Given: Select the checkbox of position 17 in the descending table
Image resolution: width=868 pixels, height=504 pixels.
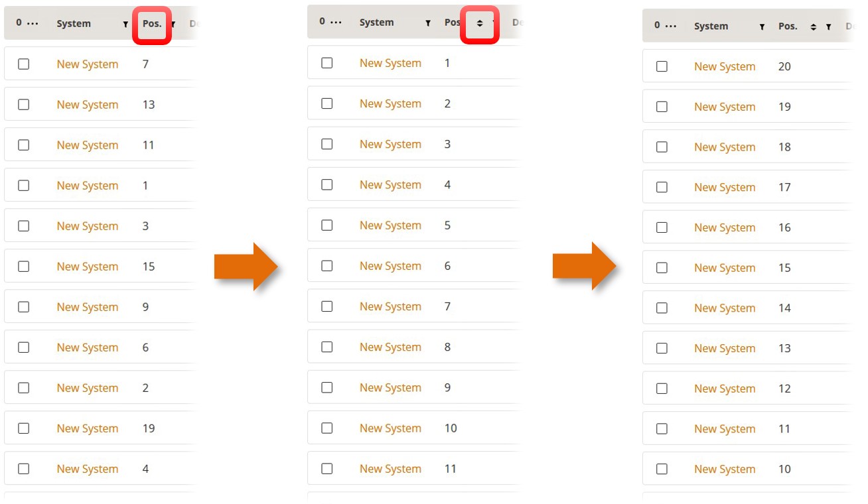Looking at the screenshot, I should (x=662, y=188).
